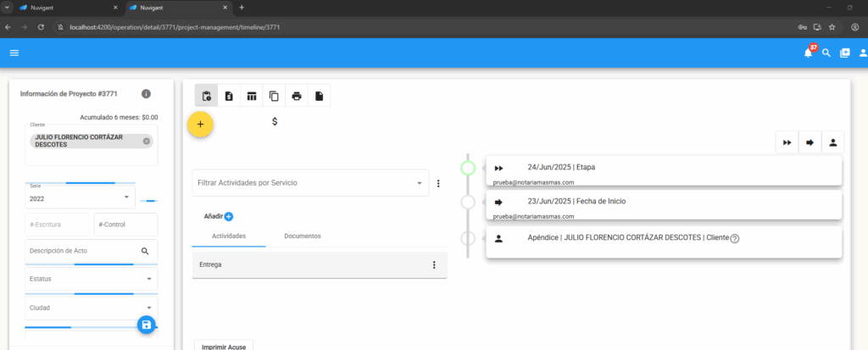This screenshot has height=350, width=868.
Task: Show project info via the info icon
Action: pyautogui.click(x=146, y=93)
